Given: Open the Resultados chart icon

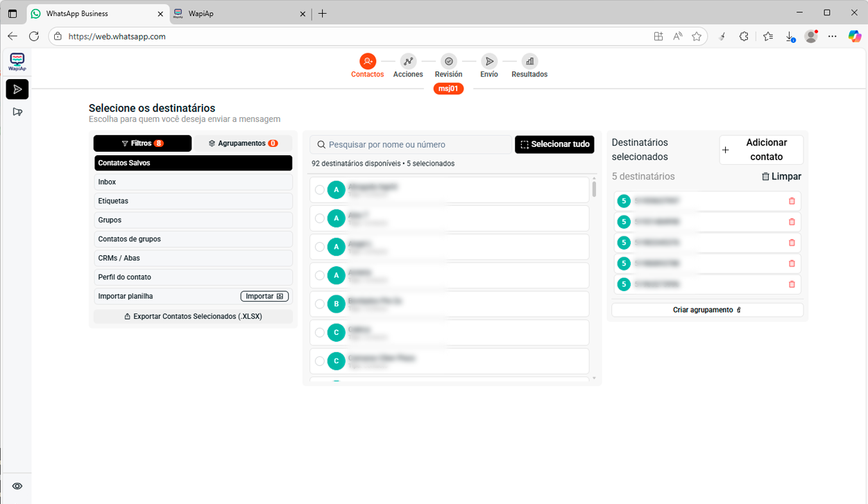Looking at the screenshot, I should click(529, 62).
